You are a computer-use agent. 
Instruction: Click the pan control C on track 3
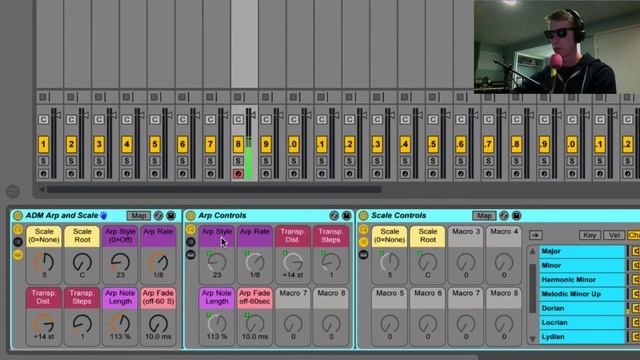coord(99,119)
